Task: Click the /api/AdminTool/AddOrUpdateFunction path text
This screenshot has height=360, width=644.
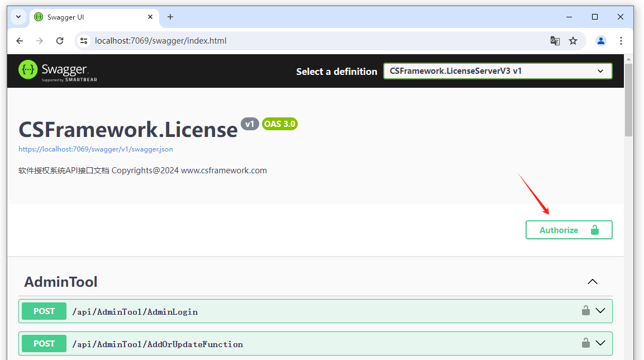Action: [158, 344]
